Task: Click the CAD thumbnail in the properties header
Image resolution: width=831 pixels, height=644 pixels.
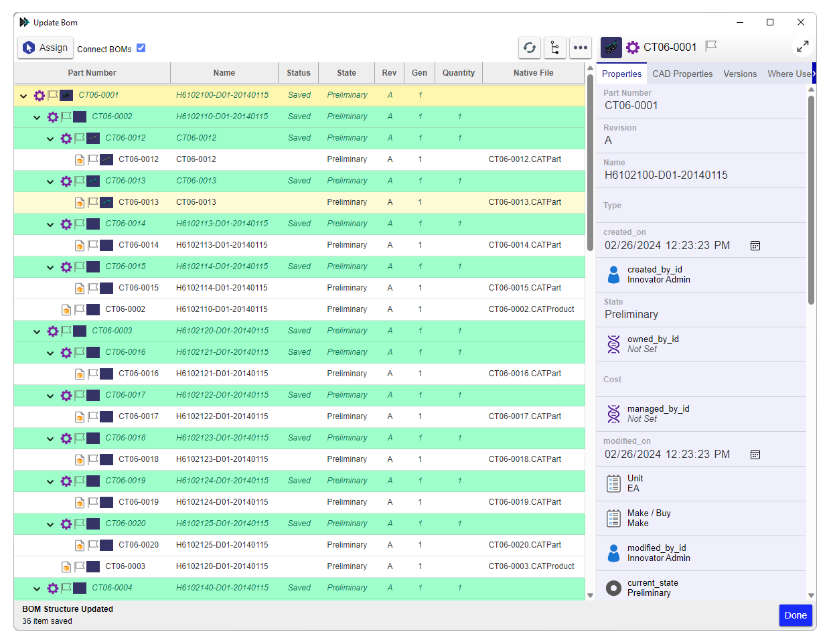Action: [611, 48]
